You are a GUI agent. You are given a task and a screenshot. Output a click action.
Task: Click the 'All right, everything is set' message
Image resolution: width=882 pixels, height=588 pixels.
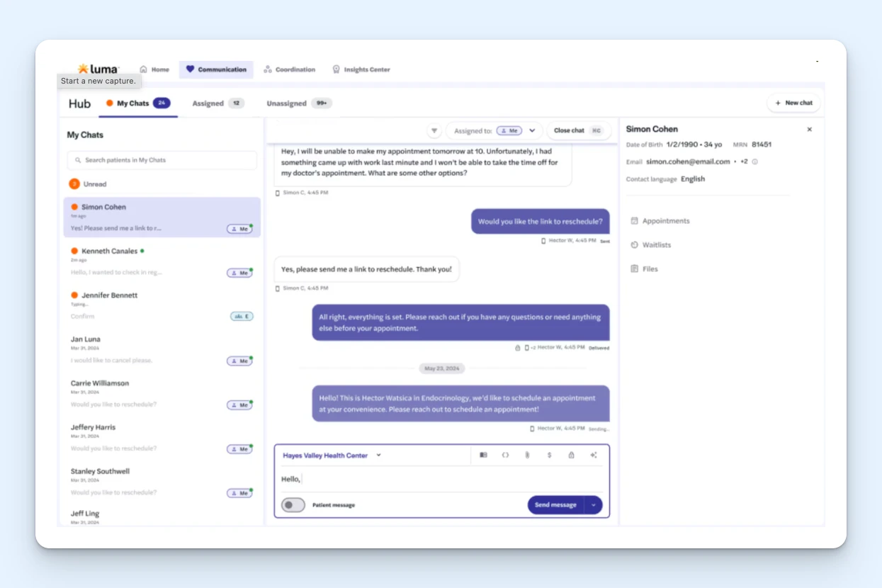pos(460,323)
